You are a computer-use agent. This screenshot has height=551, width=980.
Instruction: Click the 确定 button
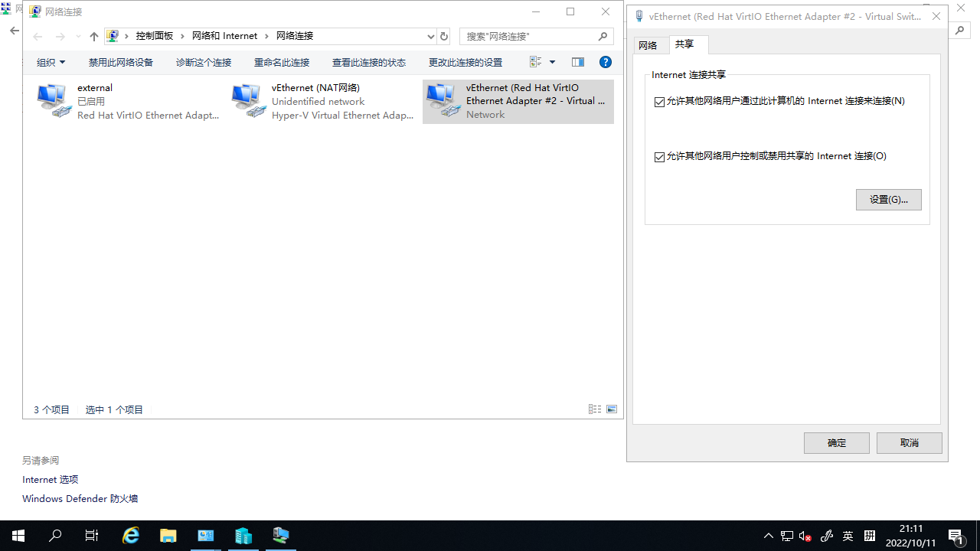pos(837,443)
